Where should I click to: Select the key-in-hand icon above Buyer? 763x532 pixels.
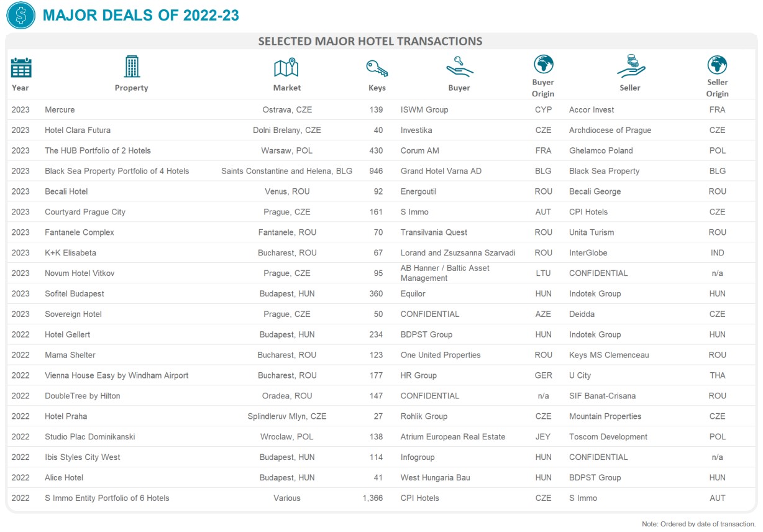[459, 66]
